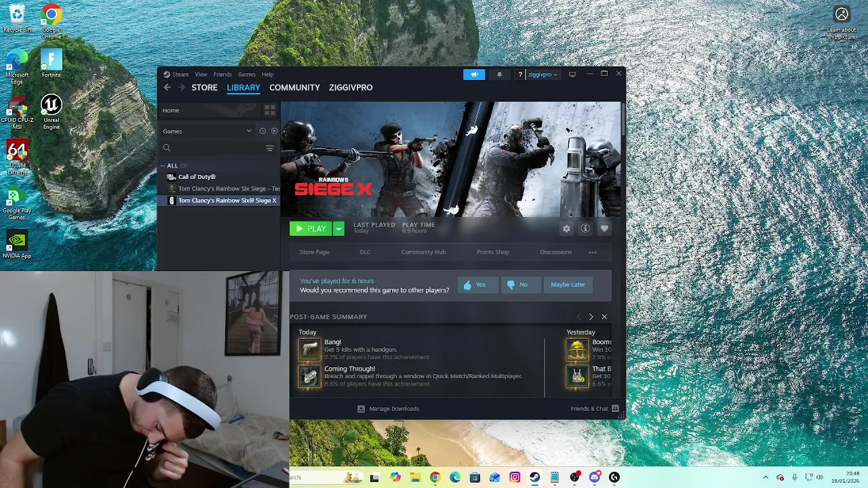Open Friends & Chat panel
This screenshot has width=868, height=488.
[x=595, y=409]
